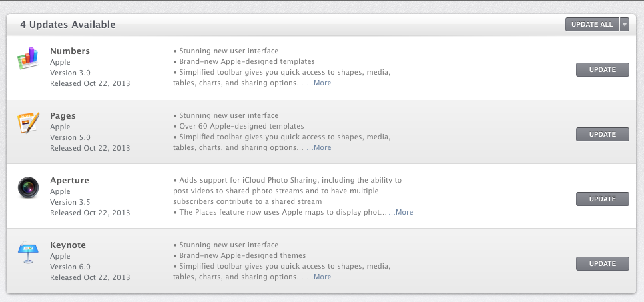Viewport: 644px width, 302px height.
Task: Expand More link in Aperture description
Action: [x=404, y=213]
